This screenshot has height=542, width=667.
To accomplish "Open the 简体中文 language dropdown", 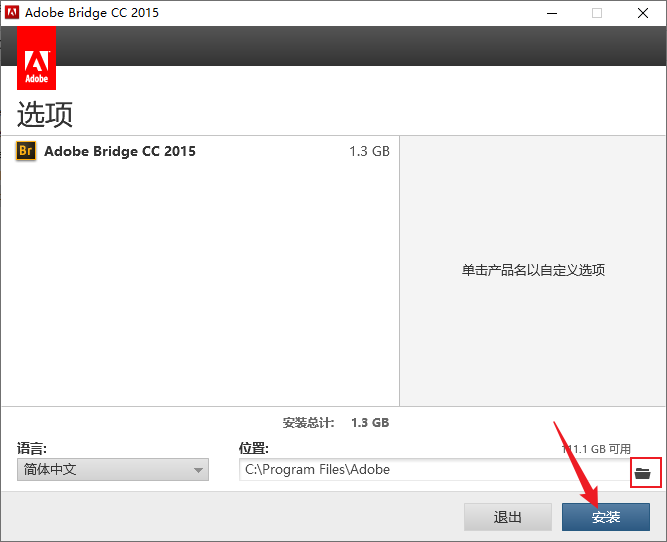I will (x=113, y=470).
